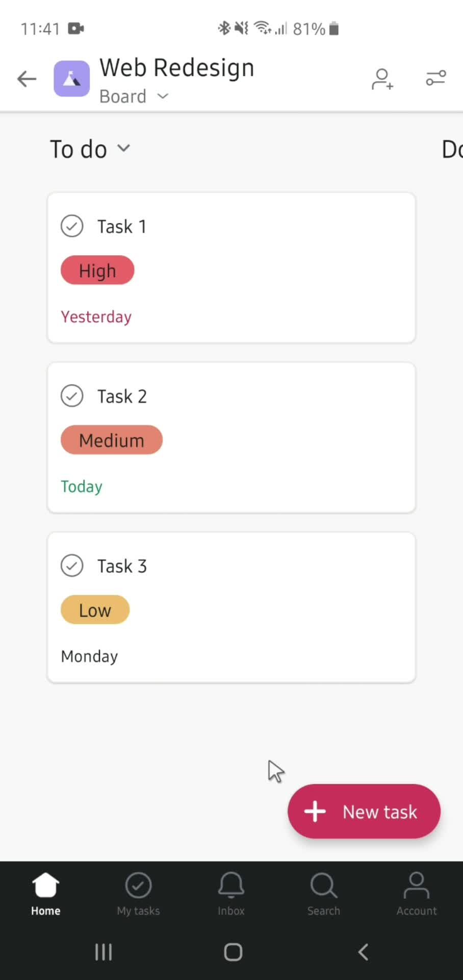Open the To do column dropdown chevron
This screenshot has width=463, height=980.
coord(123,149)
